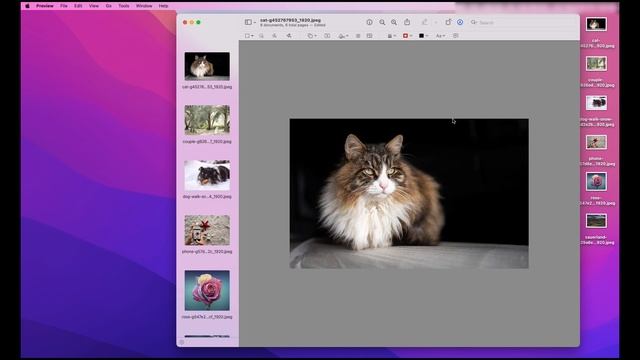Zoom out of the cat image
640x360 pixels.
382,22
